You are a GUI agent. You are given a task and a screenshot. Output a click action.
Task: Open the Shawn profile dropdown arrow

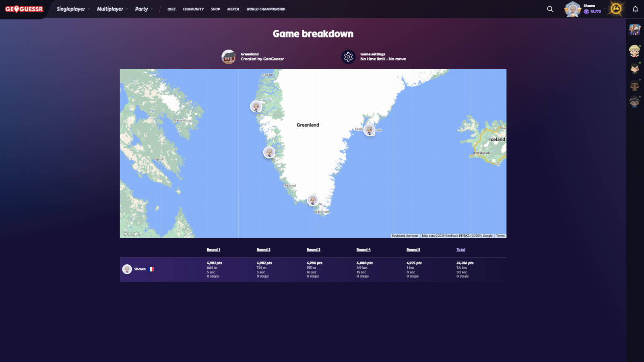tap(605, 8)
